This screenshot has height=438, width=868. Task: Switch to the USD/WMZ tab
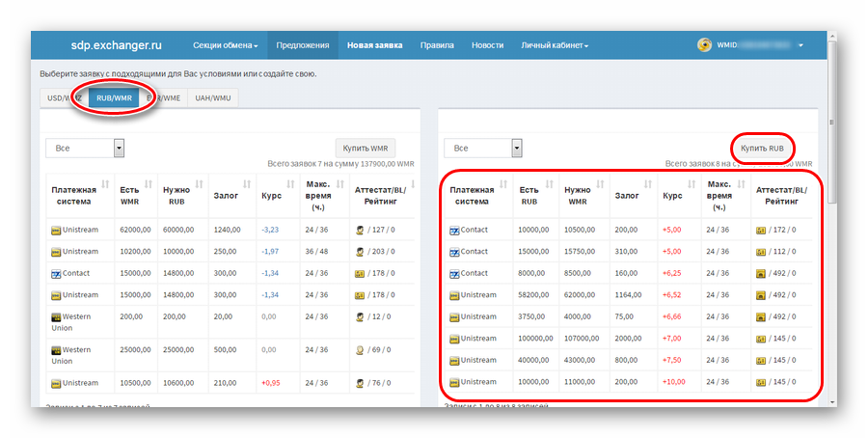(x=65, y=98)
